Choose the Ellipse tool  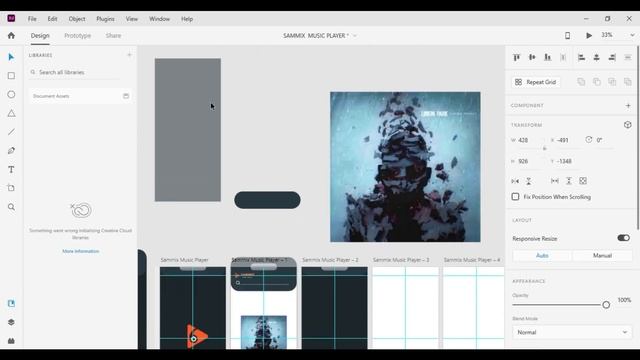pos(11,94)
